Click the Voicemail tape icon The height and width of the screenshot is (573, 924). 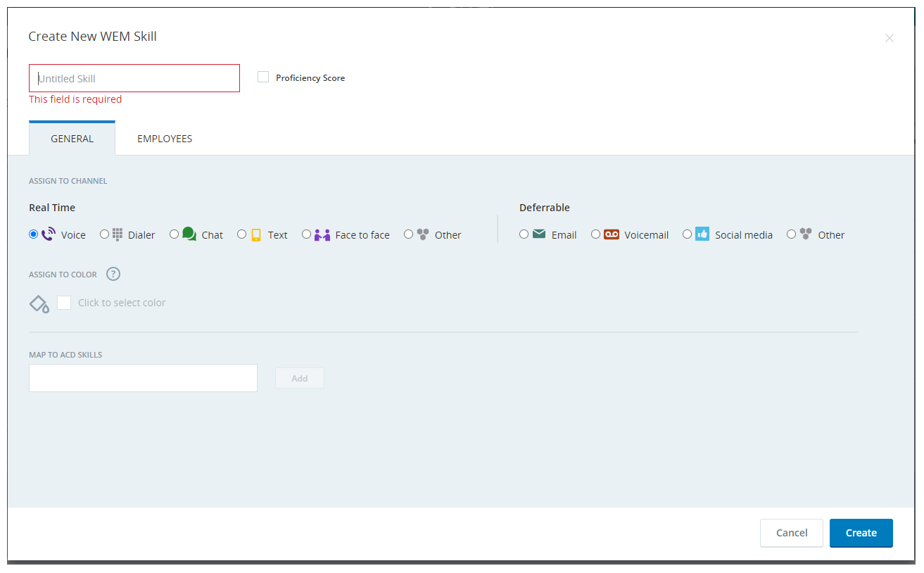pos(612,234)
